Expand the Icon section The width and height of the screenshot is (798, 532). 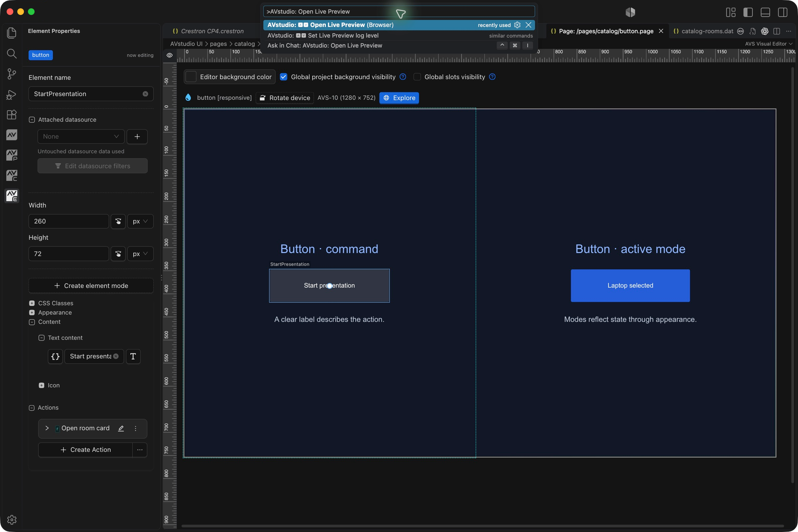[x=41, y=385]
